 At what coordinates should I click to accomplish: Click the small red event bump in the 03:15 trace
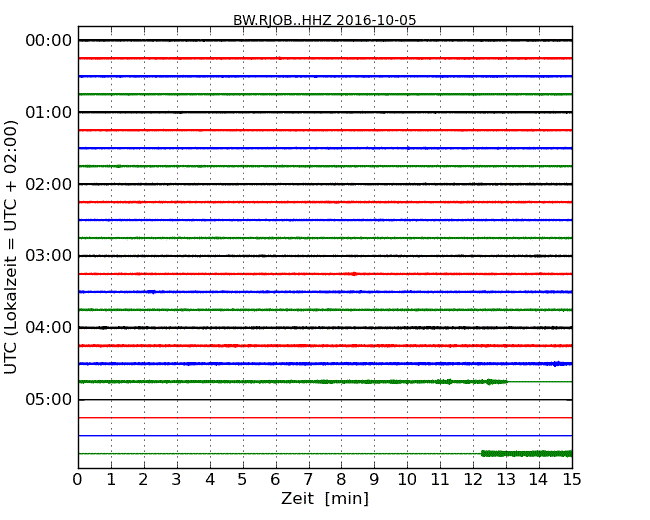coord(353,274)
